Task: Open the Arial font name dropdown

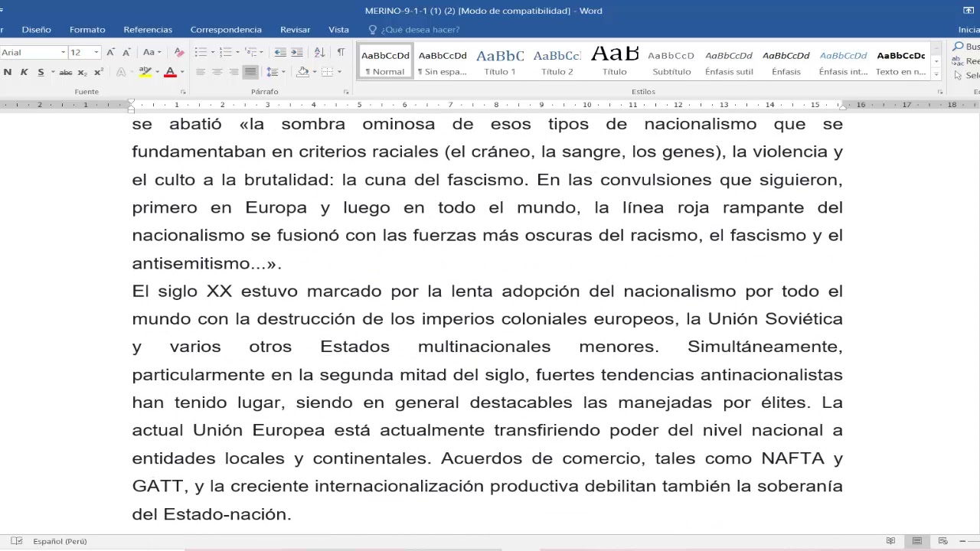Action: pyautogui.click(x=63, y=52)
